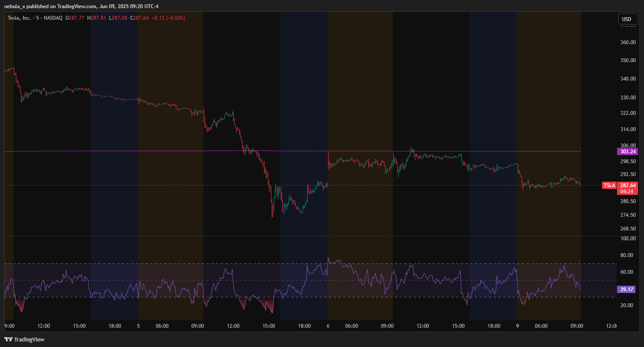Click the red 287.64 last price label
The image size is (644, 347).
point(627,185)
